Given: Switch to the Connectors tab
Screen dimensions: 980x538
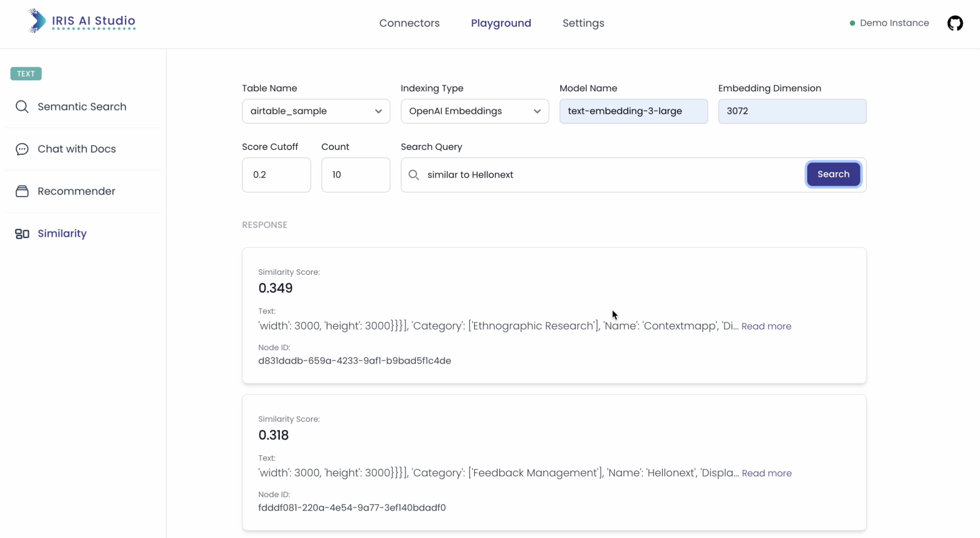Looking at the screenshot, I should click(x=409, y=23).
